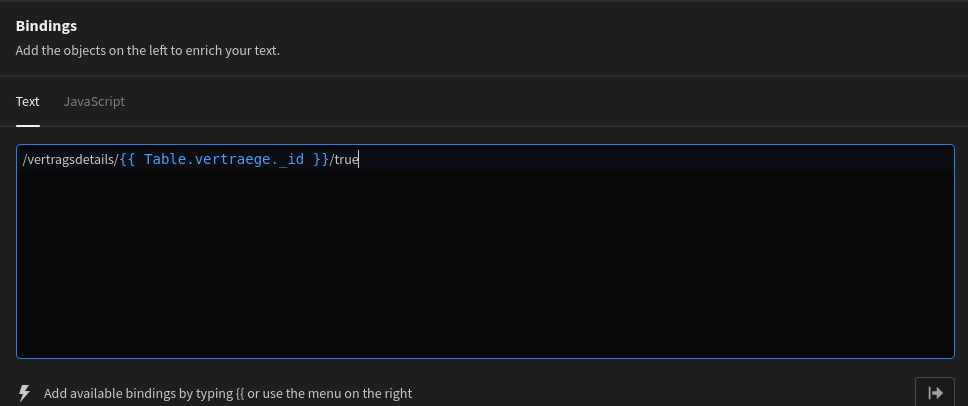Switch to the JavaScript tab

tap(94, 101)
